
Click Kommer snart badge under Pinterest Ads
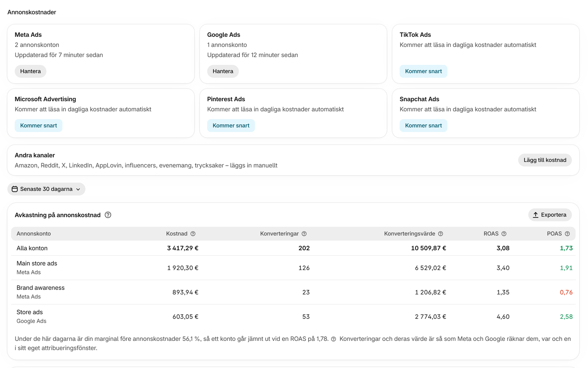tap(231, 126)
